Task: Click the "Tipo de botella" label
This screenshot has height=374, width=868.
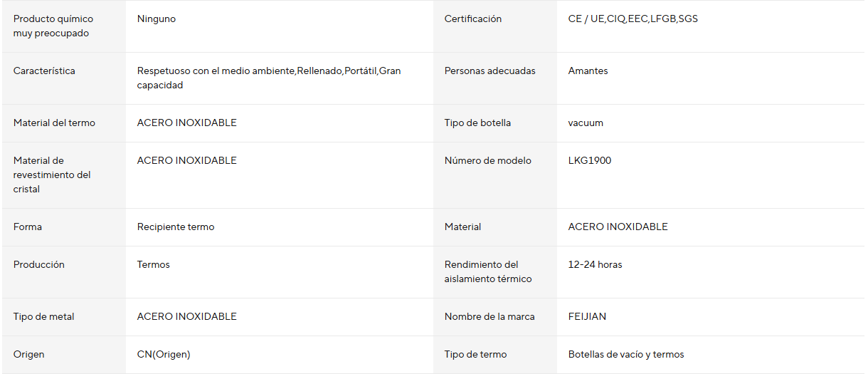Action: 477,123
